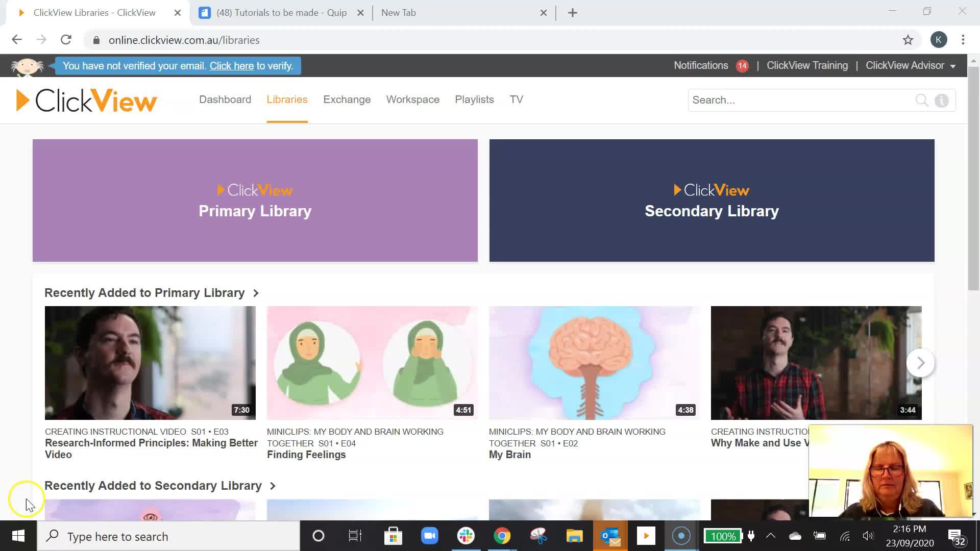View site info padlock icon
This screenshot has width=980, height=551.
(96, 40)
